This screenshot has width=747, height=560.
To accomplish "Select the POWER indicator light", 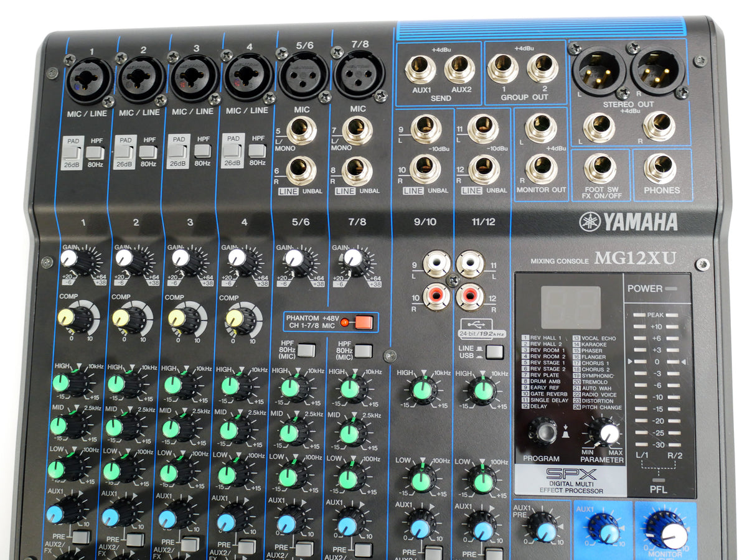I will (x=671, y=289).
